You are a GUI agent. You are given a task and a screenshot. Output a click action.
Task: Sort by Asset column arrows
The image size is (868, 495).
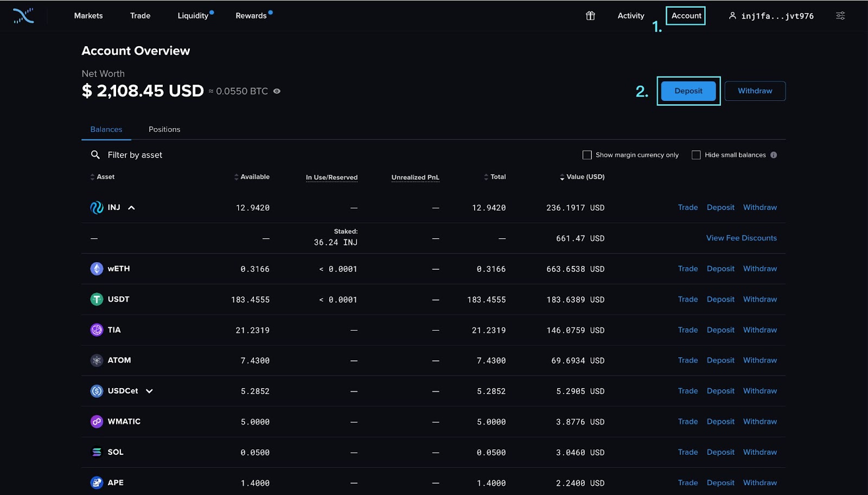tap(92, 177)
